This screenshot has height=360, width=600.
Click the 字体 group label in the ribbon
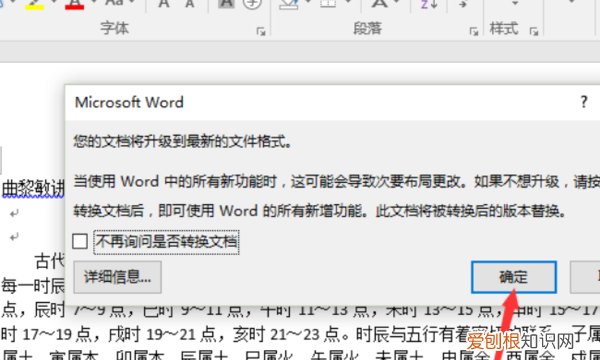coord(115,28)
